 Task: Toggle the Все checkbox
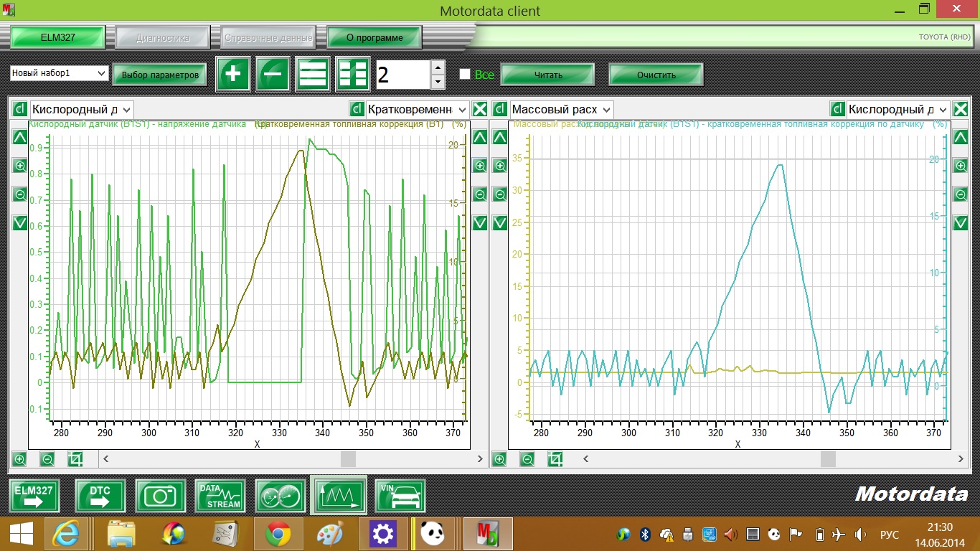465,74
